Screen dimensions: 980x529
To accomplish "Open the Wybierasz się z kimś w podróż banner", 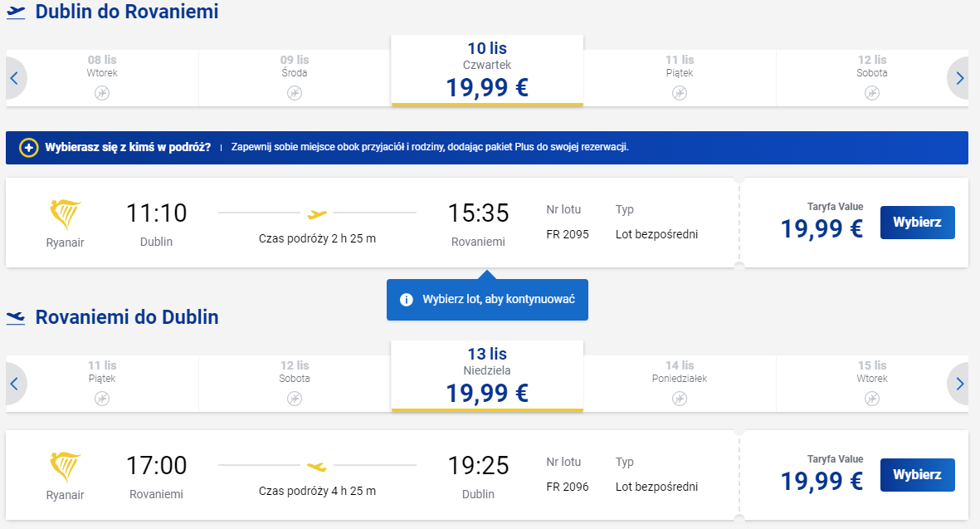I will 487,148.
